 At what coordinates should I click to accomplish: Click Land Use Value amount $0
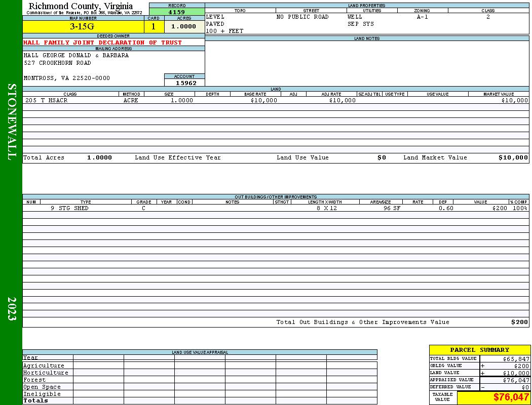pyautogui.click(x=382, y=157)
